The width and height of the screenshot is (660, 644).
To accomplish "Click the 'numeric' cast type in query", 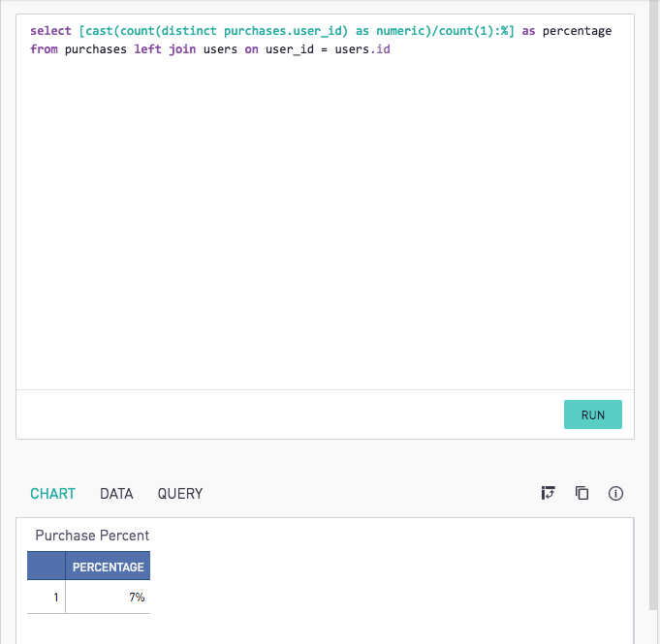I will tap(400, 31).
